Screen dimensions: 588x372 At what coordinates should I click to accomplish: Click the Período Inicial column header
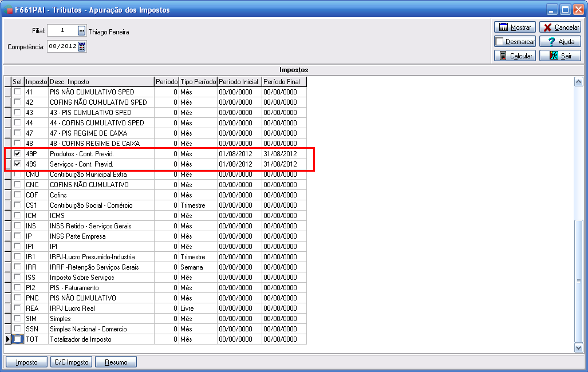(x=239, y=82)
